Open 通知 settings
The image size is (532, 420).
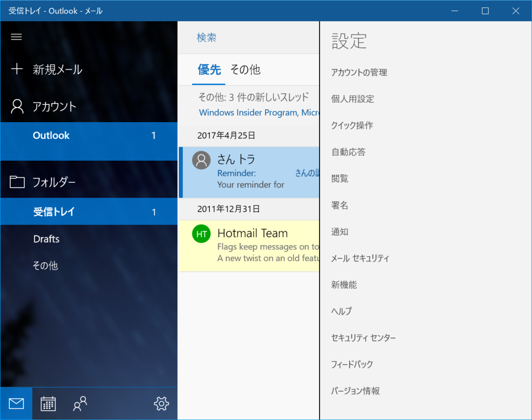click(x=340, y=231)
